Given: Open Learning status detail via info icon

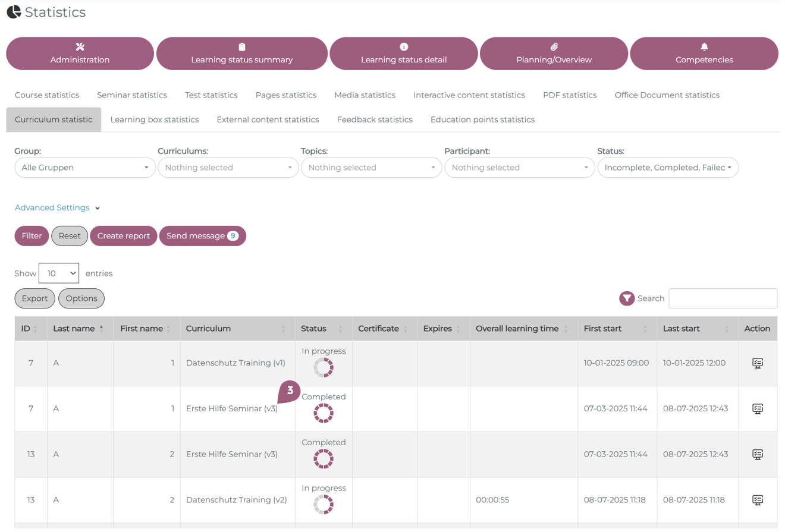Looking at the screenshot, I should coord(404,47).
